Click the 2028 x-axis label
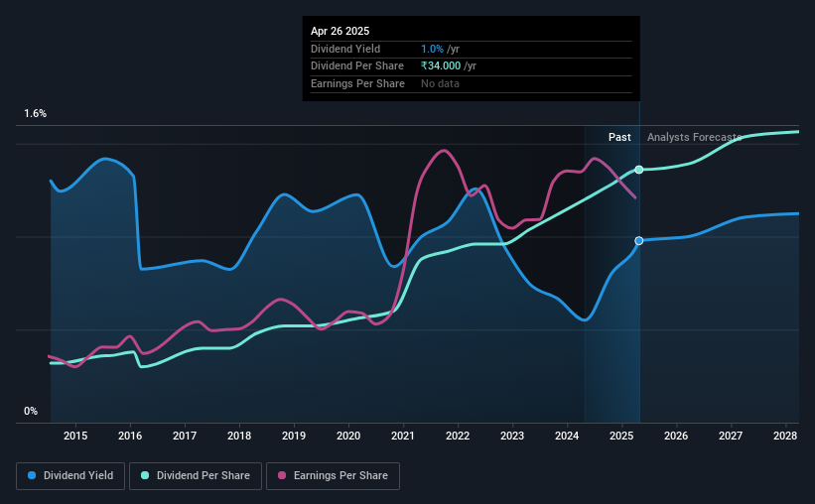815x504 pixels. click(785, 436)
